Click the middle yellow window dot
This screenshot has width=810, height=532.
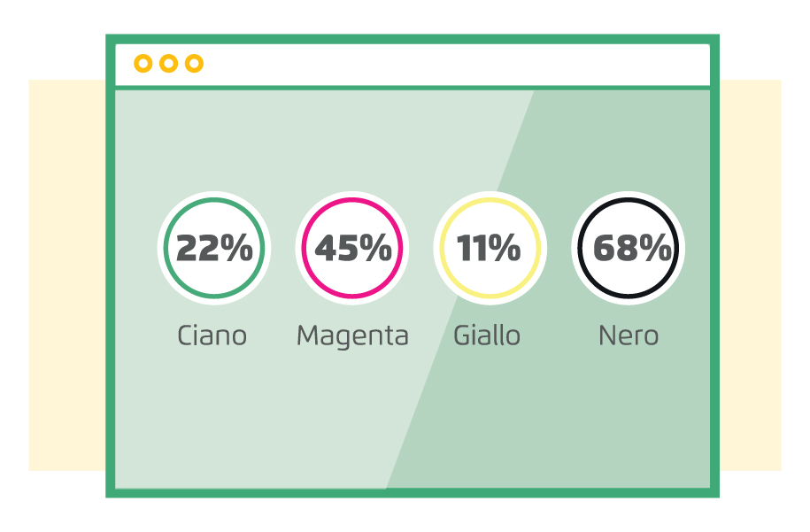coord(168,64)
